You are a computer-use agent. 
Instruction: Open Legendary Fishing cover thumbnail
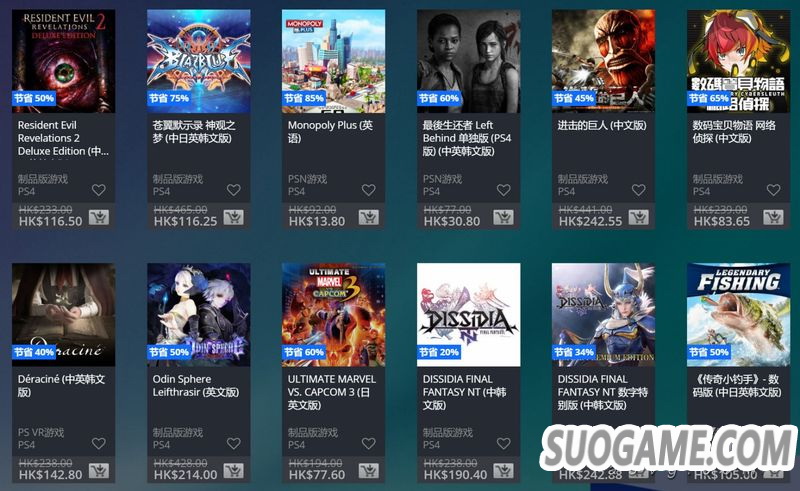point(738,314)
